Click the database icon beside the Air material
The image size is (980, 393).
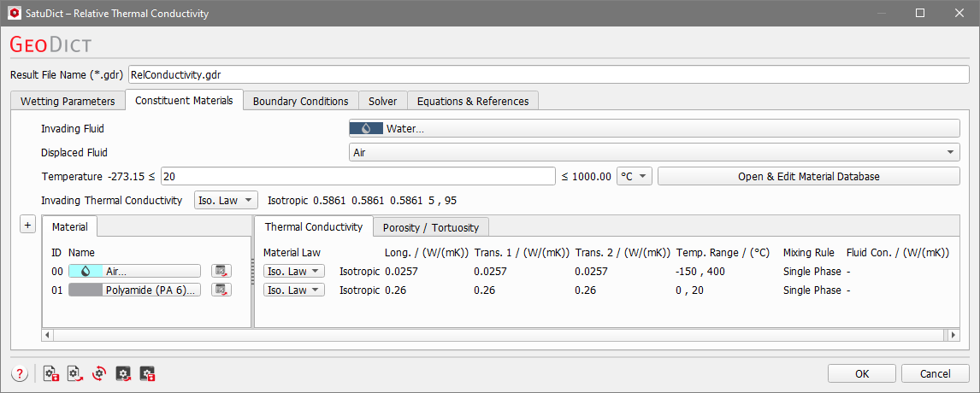(221, 271)
